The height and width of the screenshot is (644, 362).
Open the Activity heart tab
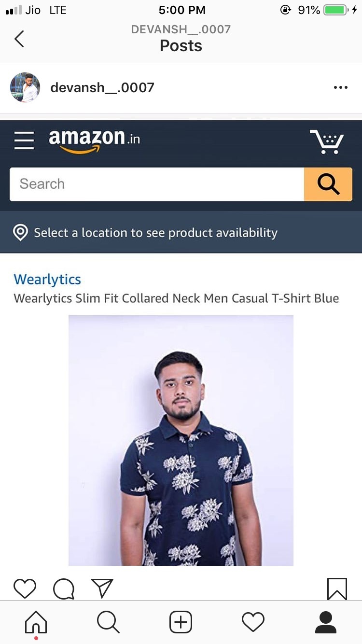tap(253, 622)
